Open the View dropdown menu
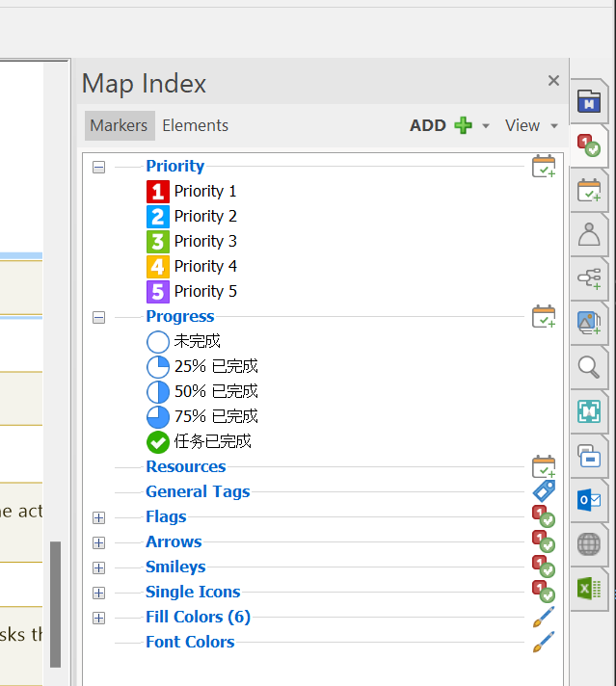 pos(531,125)
